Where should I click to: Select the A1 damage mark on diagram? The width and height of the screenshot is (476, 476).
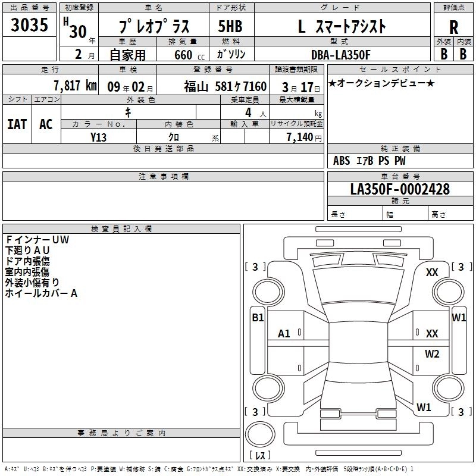pyautogui.click(x=284, y=334)
